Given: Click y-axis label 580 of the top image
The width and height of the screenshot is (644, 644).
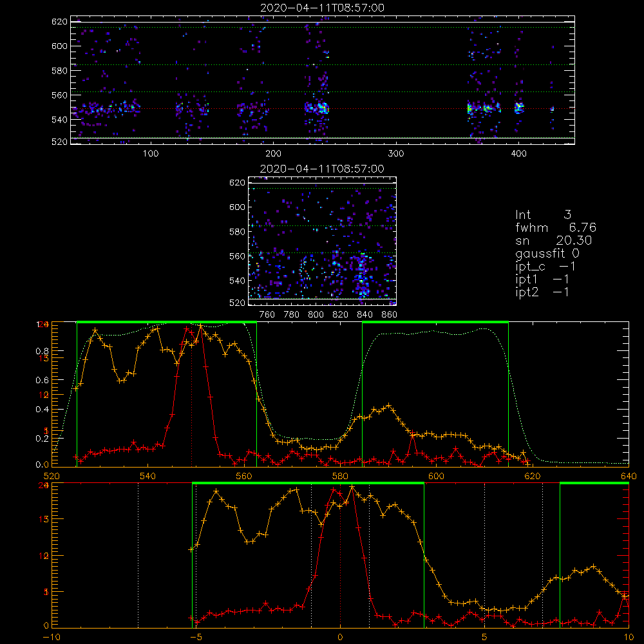Looking at the screenshot, I should (x=59, y=71).
